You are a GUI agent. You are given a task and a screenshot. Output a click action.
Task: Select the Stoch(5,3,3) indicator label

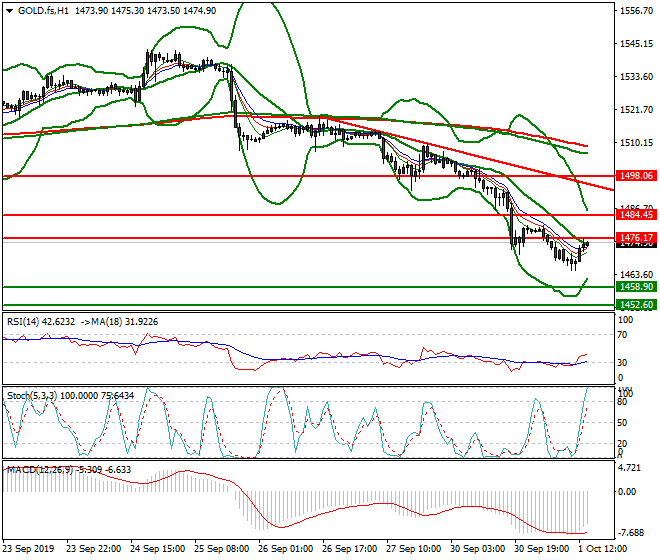pos(32,396)
